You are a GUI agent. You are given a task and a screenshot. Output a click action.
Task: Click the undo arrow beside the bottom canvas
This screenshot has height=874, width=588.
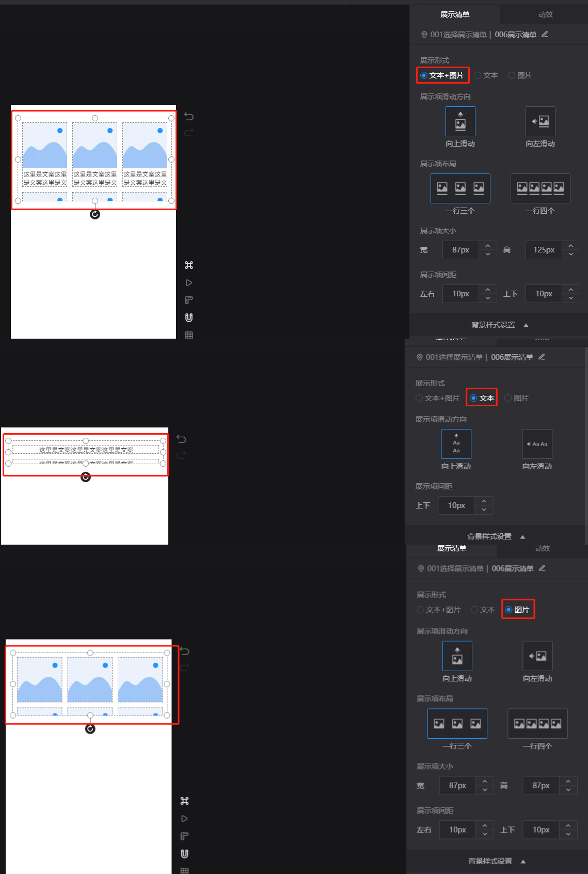(x=185, y=651)
